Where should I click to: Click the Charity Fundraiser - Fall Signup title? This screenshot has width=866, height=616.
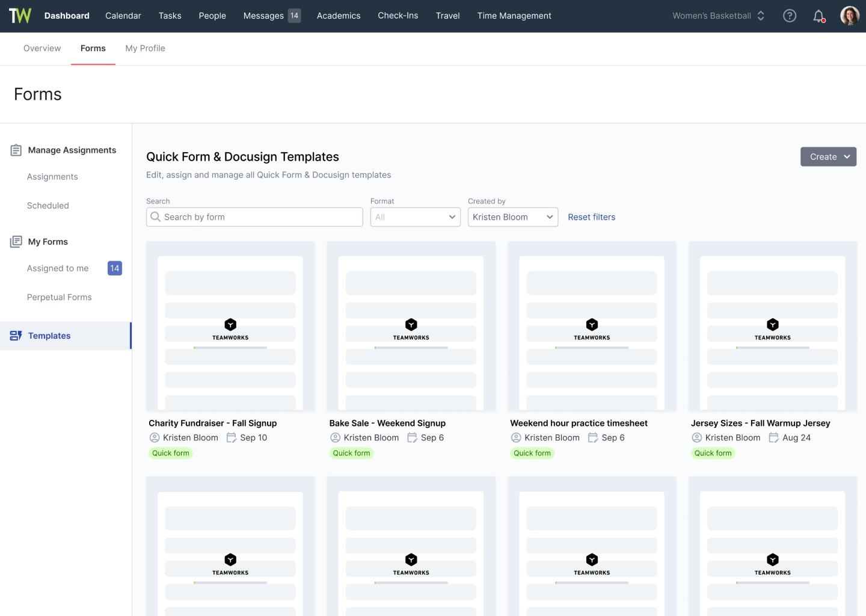pyautogui.click(x=213, y=423)
